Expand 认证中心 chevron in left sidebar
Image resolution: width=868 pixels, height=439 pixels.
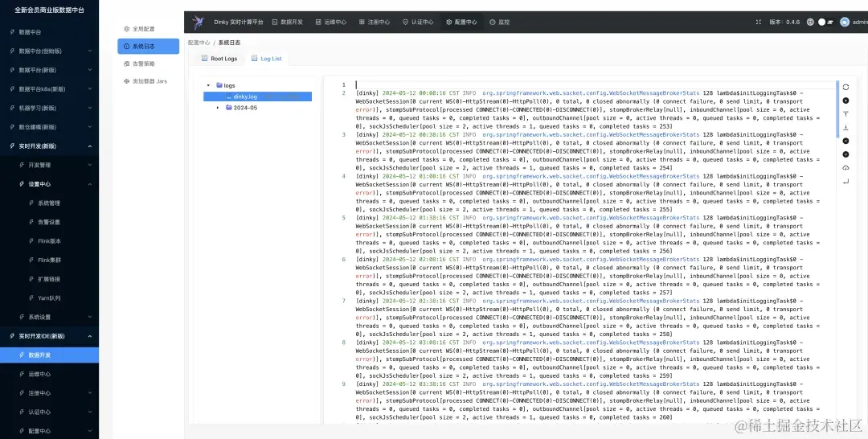tap(90, 412)
